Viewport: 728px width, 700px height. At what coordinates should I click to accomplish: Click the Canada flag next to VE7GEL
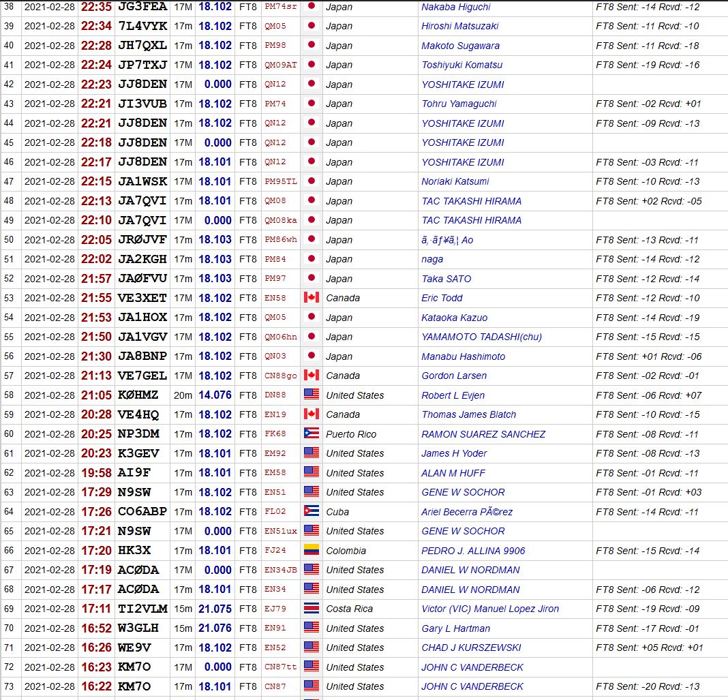click(312, 376)
